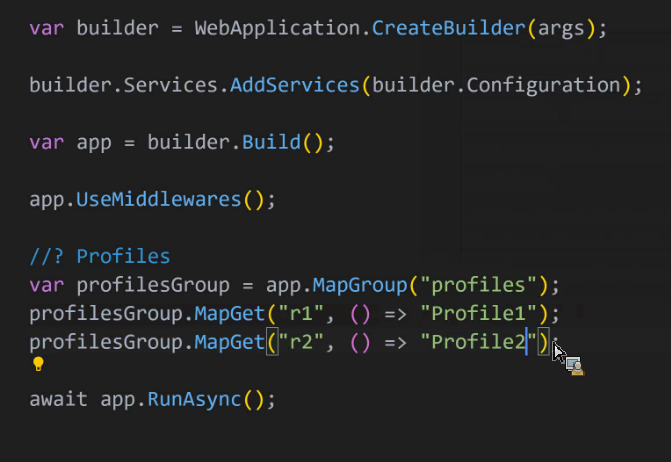The image size is (671, 462).
Task: Click the UseMiddlewares method
Action: tap(159, 199)
